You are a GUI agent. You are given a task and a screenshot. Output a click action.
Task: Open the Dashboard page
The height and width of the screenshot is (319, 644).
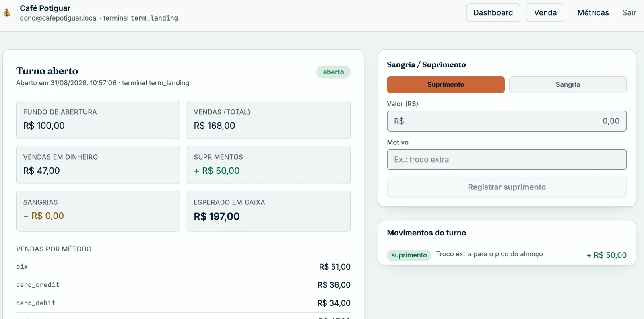493,13
